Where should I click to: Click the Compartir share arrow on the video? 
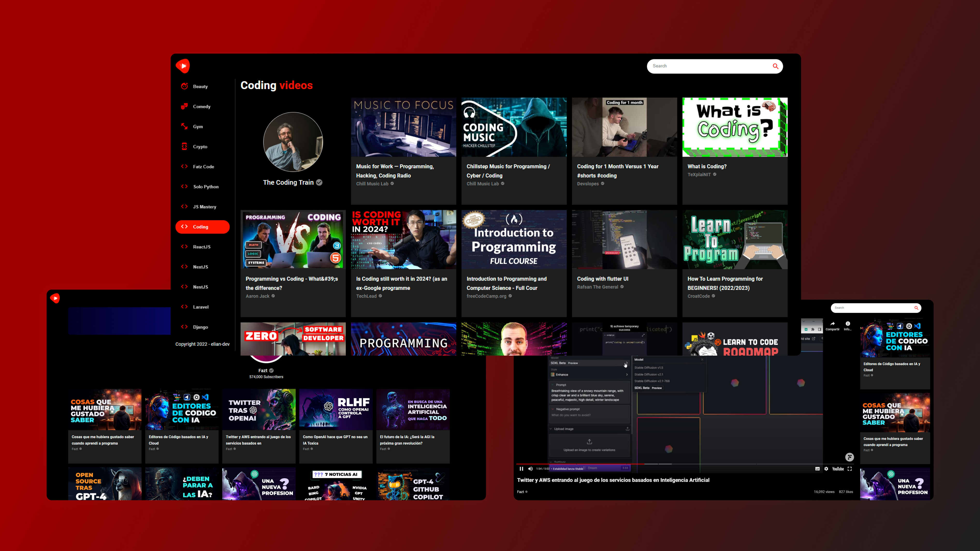832,324
